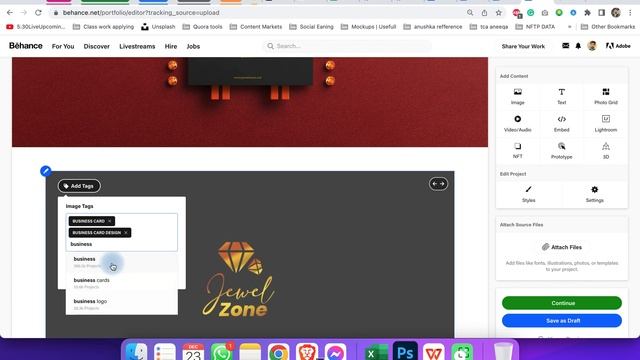
Task: Open Behance messages envelope
Action: tap(565, 46)
